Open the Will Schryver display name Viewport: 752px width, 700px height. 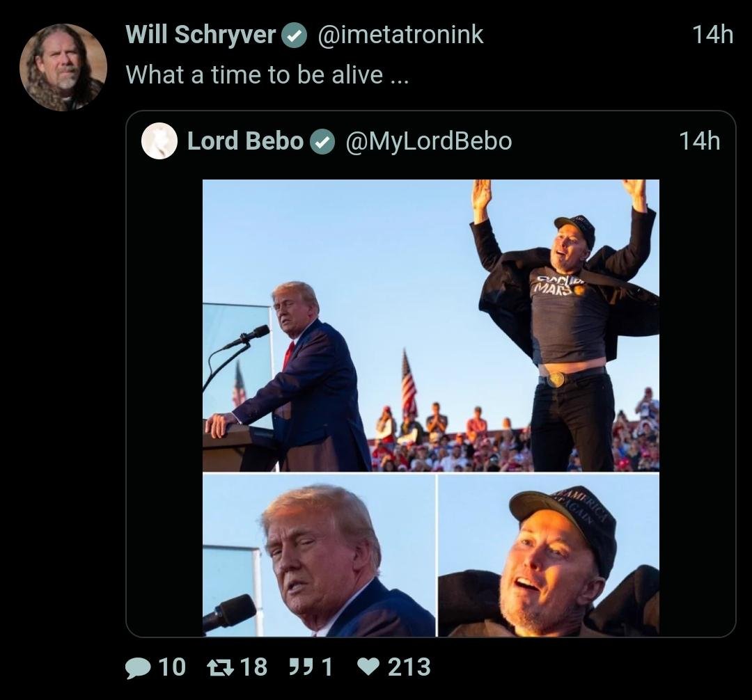tap(201, 35)
